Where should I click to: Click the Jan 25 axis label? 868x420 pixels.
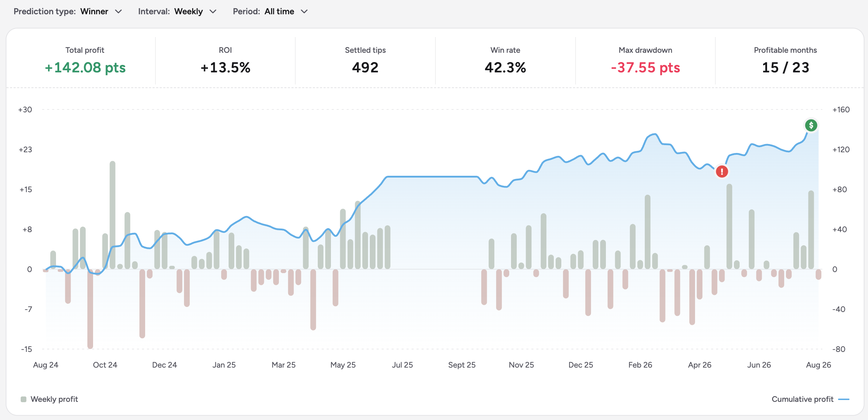pyautogui.click(x=224, y=365)
